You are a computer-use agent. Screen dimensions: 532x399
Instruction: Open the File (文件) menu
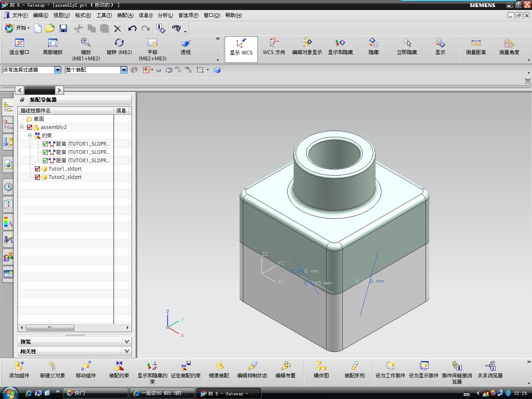20,15
